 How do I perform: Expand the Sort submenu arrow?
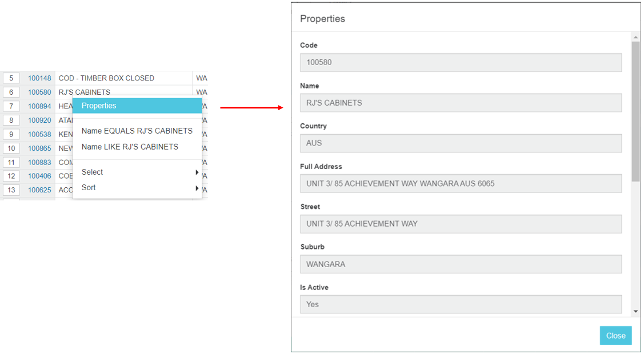click(197, 188)
